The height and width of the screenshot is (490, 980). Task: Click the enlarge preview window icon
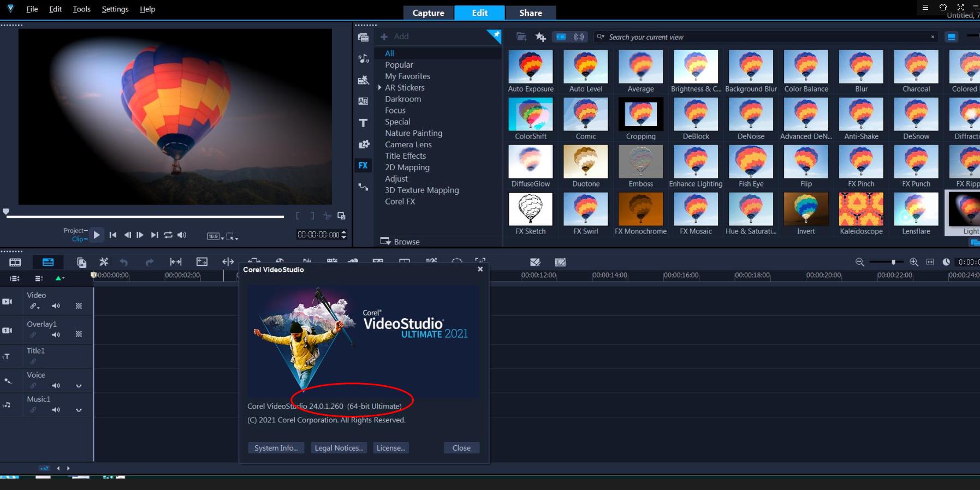pyautogui.click(x=341, y=216)
